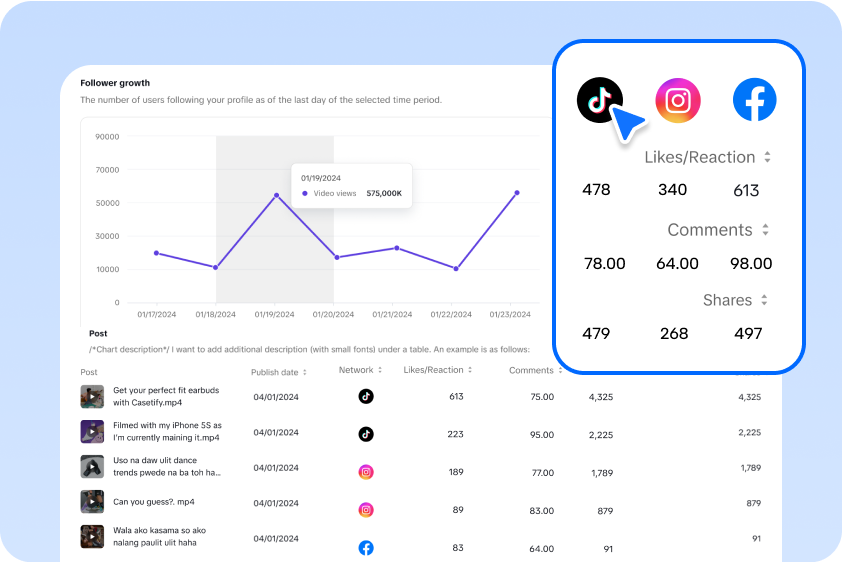The width and height of the screenshot is (842, 562).
Task: Click the Instagram likes value 340
Action: tap(672, 190)
